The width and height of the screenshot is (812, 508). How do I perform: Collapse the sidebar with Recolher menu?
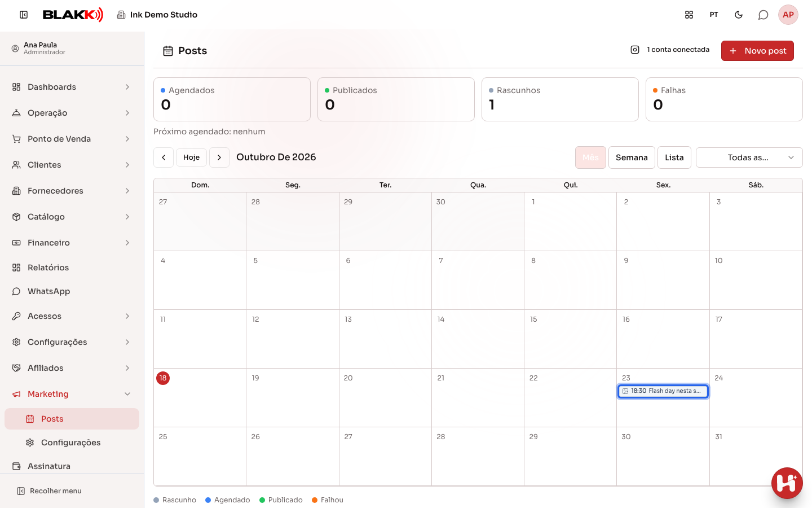(x=49, y=491)
